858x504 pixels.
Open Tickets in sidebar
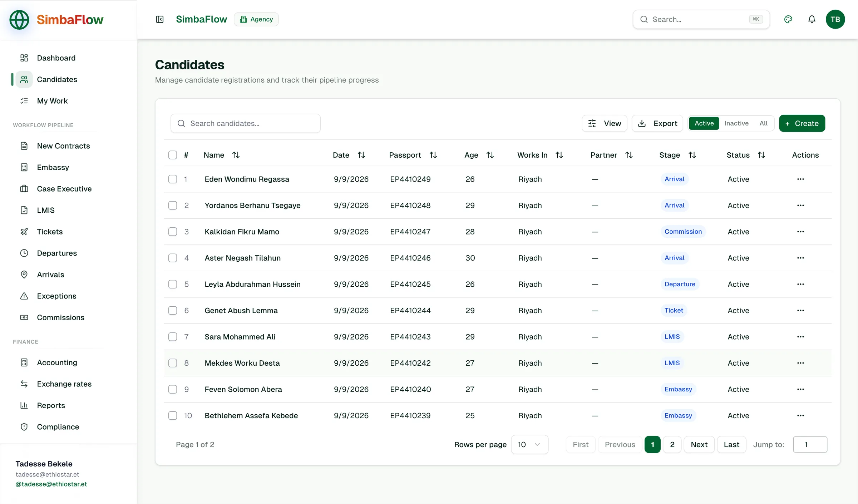[x=50, y=232]
